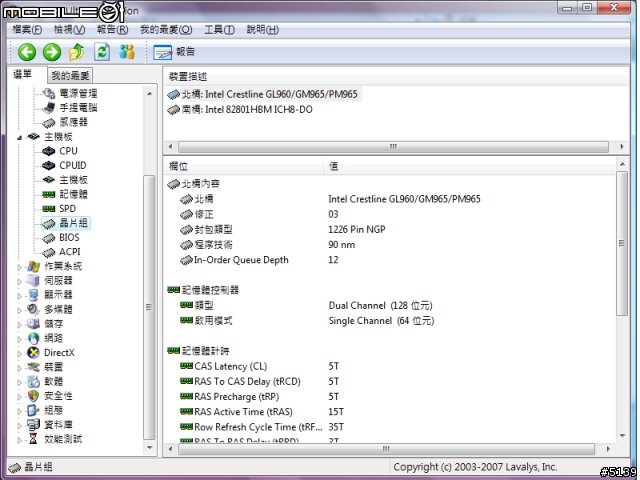Select 記憶體 in the tree
The width and height of the screenshot is (640, 480).
pos(65,194)
